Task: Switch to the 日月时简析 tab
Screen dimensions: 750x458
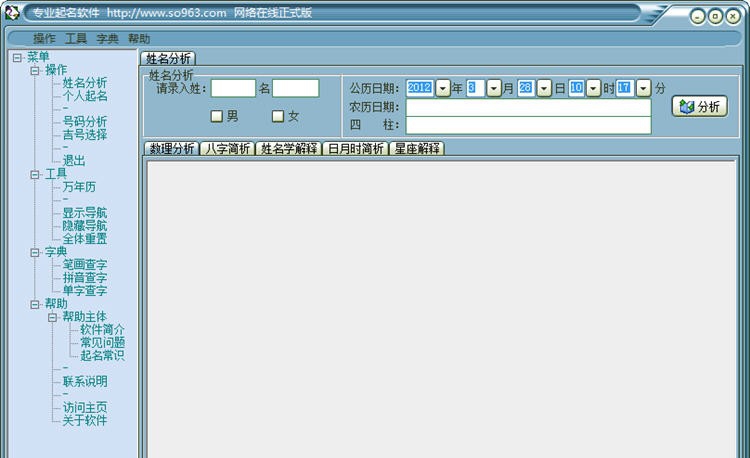Action: (356, 149)
